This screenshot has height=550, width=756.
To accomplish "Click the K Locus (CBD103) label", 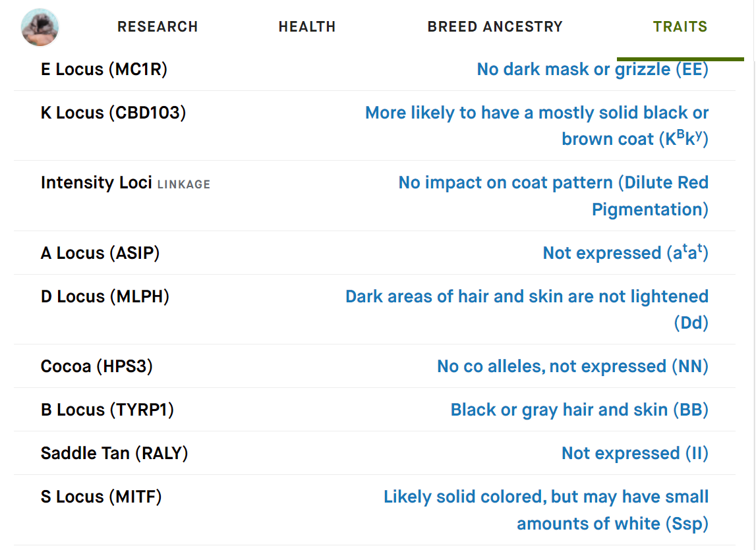I will 113,113.
